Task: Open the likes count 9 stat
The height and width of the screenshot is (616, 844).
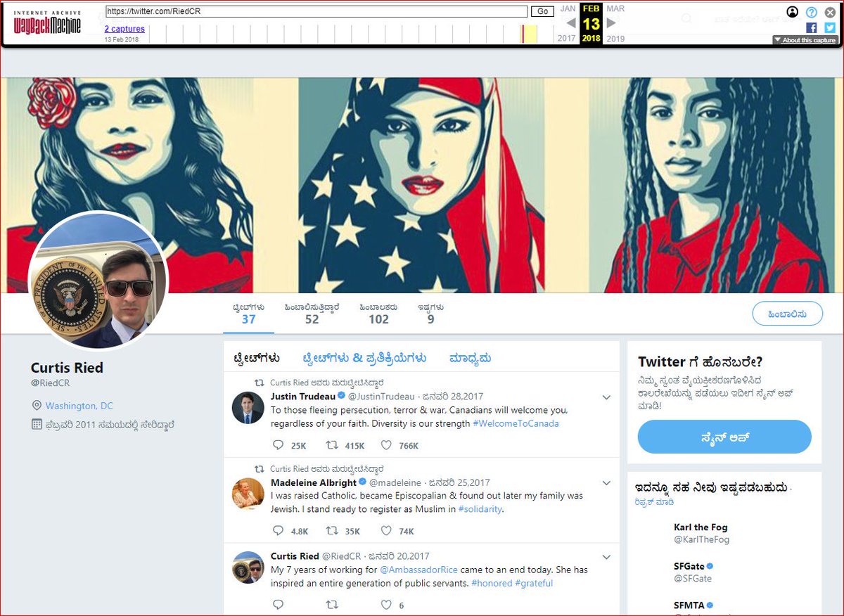Action: pos(430,314)
